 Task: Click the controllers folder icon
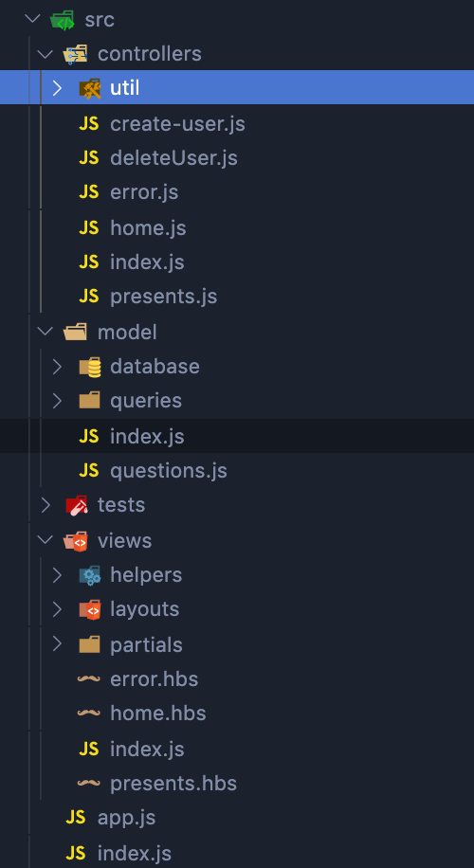coord(75,54)
